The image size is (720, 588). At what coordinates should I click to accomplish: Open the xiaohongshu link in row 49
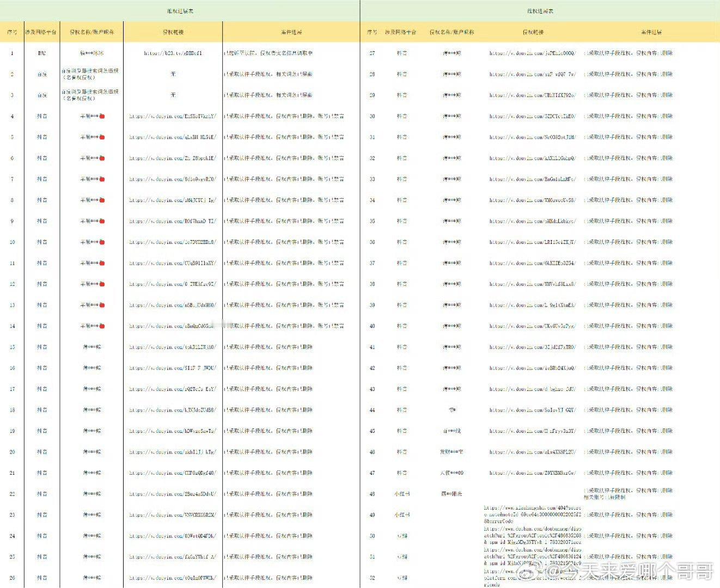coord(533,514)
